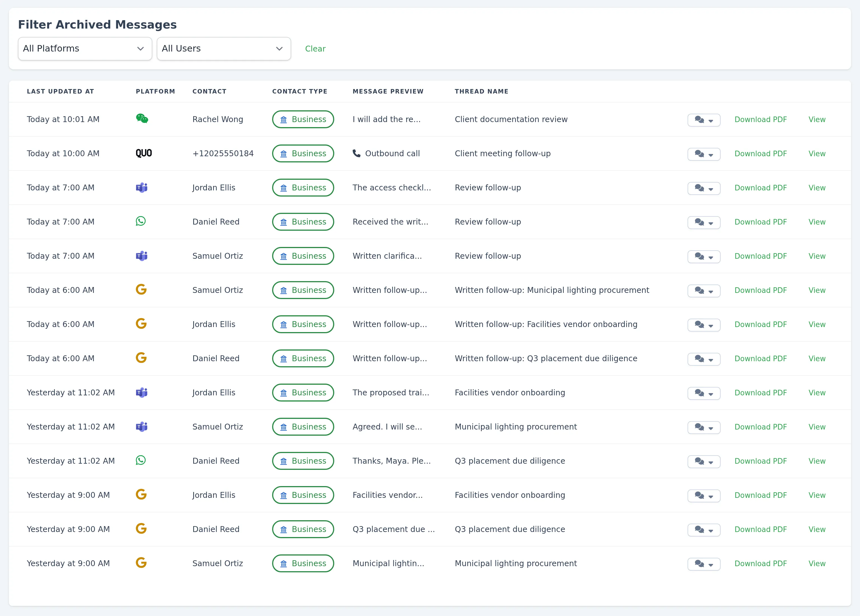Click contact name Rachel Wong

point(218,119)
